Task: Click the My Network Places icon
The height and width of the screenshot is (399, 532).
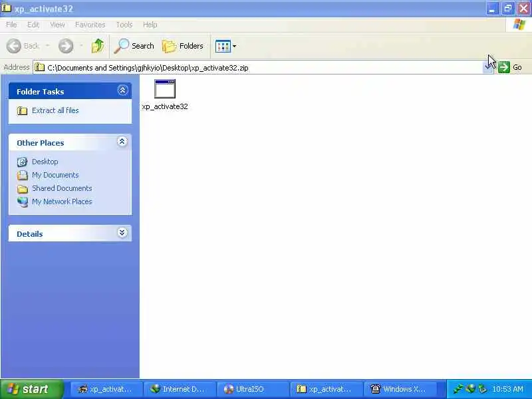Action: [x=23, y=202]
